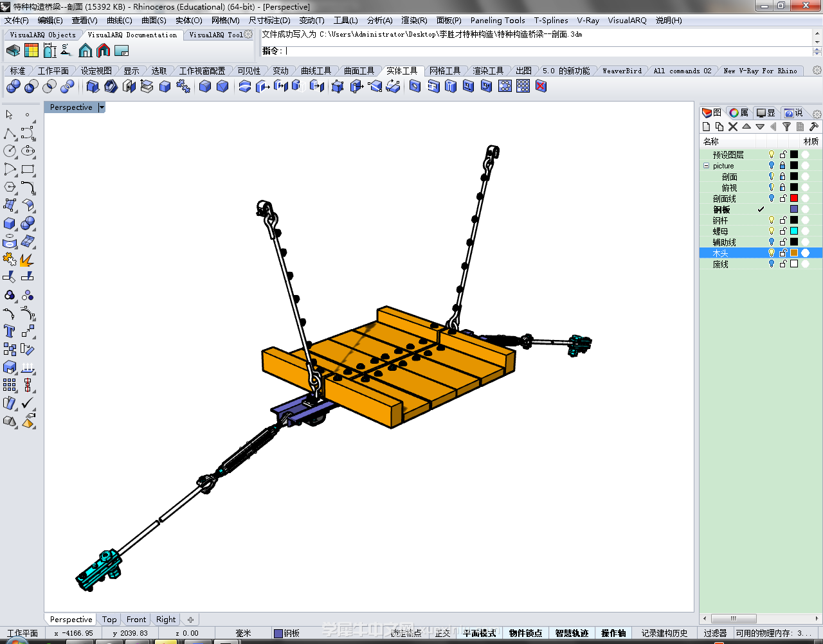This screenshot has width=823, height=644.
Task: Toggle visibility bulb of 预设图层 layer
Action: 772,154
